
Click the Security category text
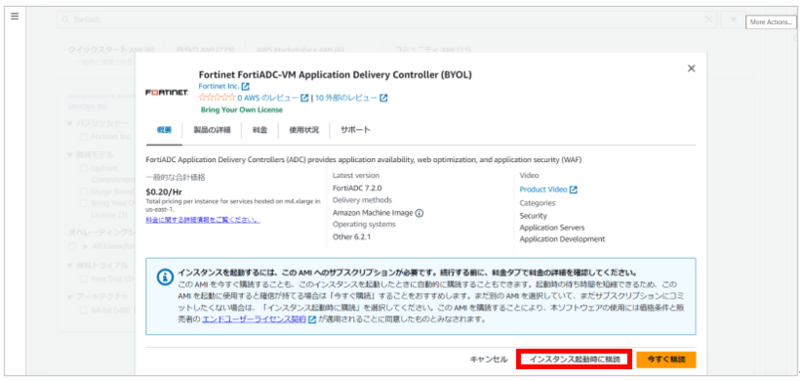[x=533, y=216]
